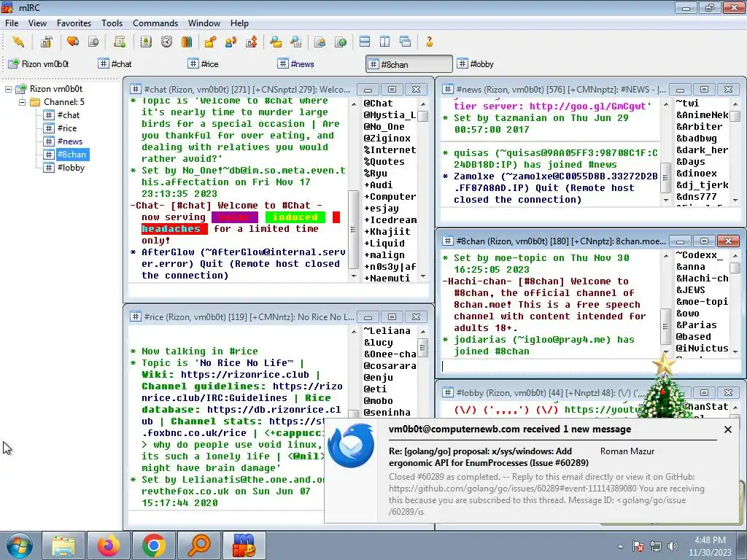Select #lobby in the channel tree

[71, 168]
